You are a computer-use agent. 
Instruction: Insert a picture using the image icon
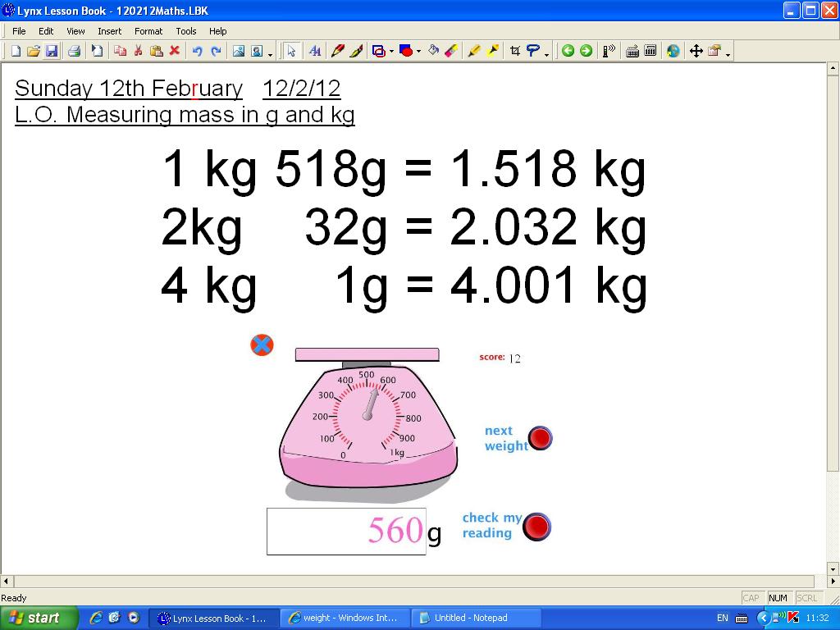click(239, 51)
